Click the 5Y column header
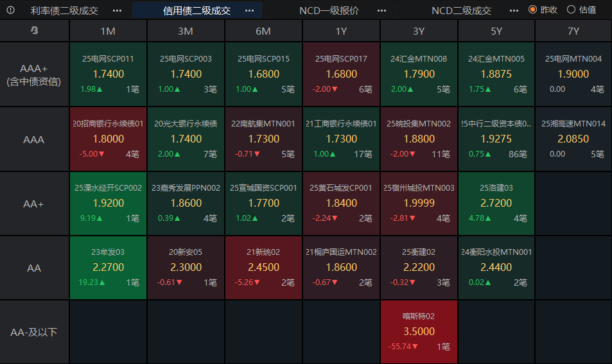This screenshot has height=364, width=612. 496,31
